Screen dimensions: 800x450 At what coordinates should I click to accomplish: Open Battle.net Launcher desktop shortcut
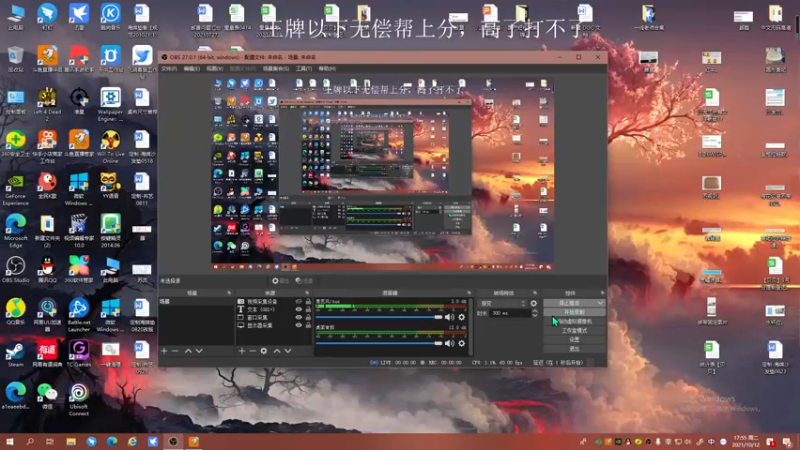coord(79,315)
